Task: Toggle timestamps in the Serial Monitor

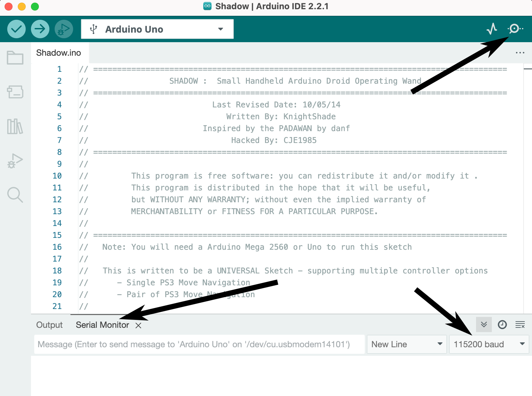Action: (x=502, y=325)
